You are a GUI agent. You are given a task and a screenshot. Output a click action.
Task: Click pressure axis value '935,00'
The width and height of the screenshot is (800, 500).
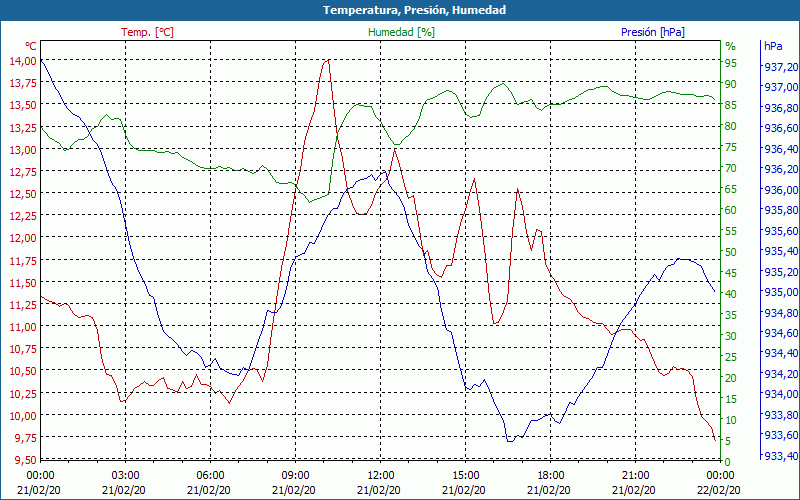coord(781,292)
